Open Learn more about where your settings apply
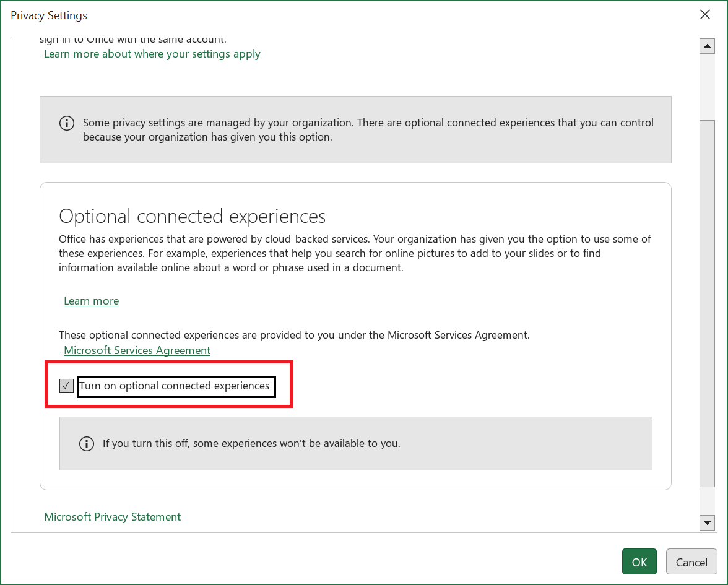 pos(152,54)
